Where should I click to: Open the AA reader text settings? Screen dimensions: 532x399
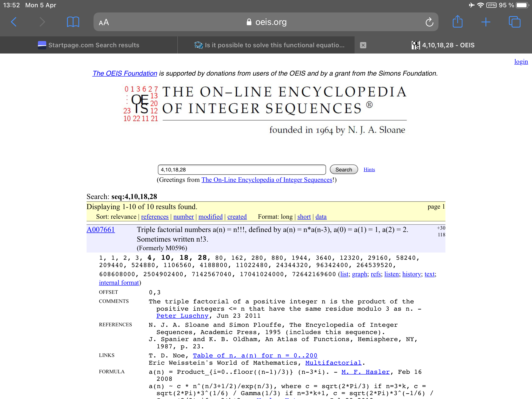coord(104,22)
